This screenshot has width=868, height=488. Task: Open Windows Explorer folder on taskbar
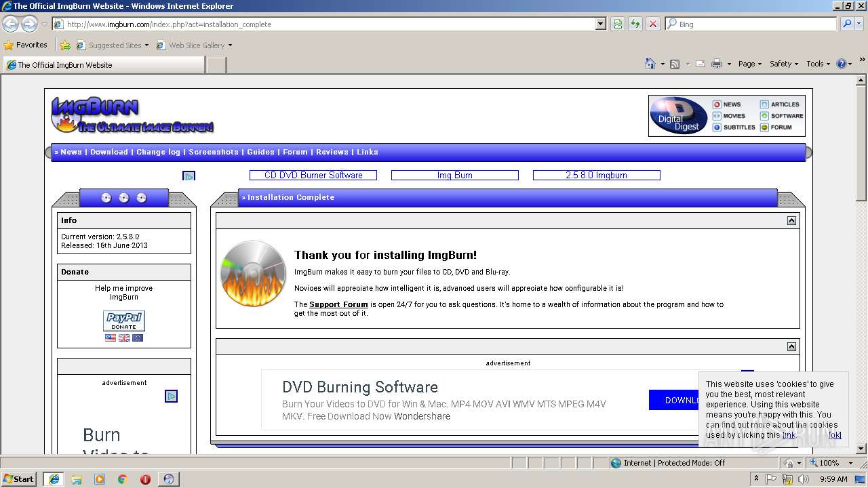pyautogui.click(x=77, y=479)
